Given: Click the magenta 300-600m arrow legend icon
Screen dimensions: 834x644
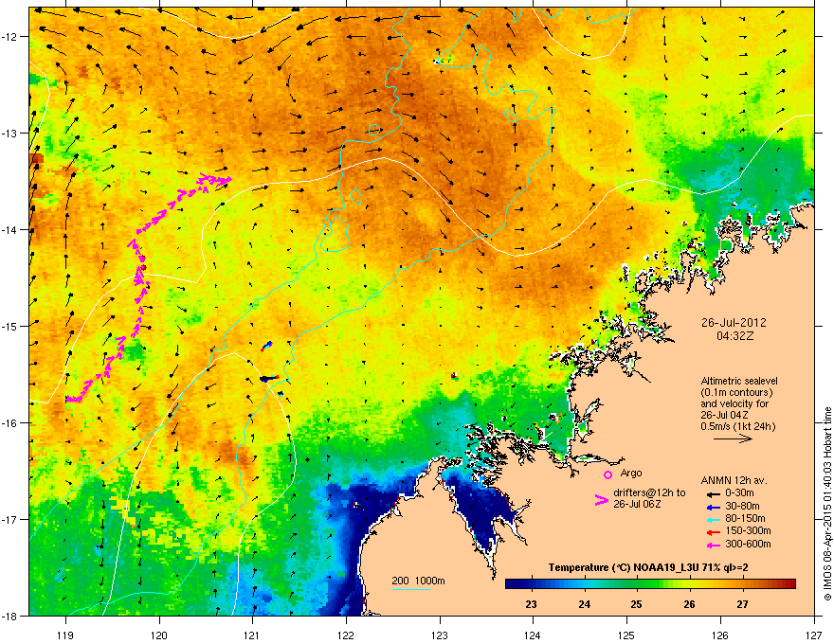Looking at the screenshot, I should (713, 545).
